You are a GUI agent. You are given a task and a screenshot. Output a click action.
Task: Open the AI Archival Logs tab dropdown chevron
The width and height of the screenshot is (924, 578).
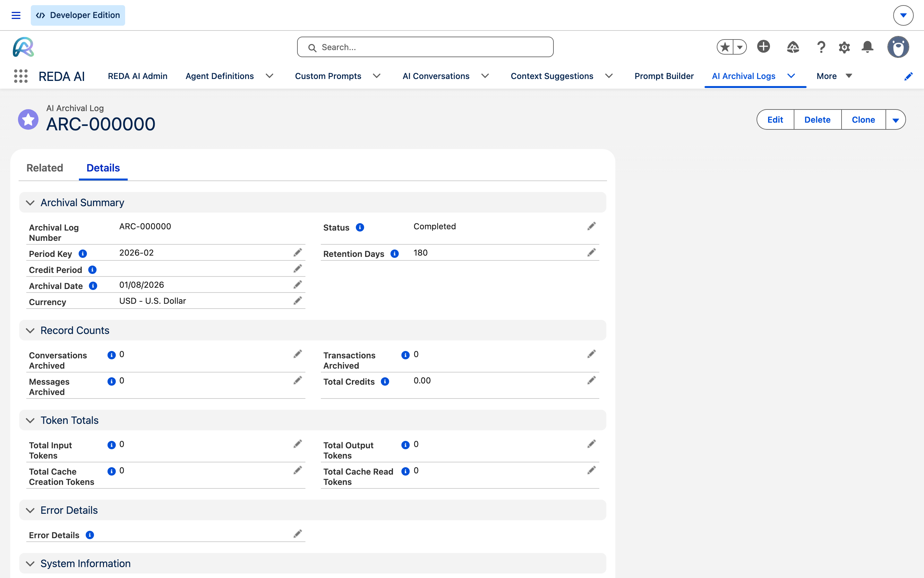[x=791, y=76]
